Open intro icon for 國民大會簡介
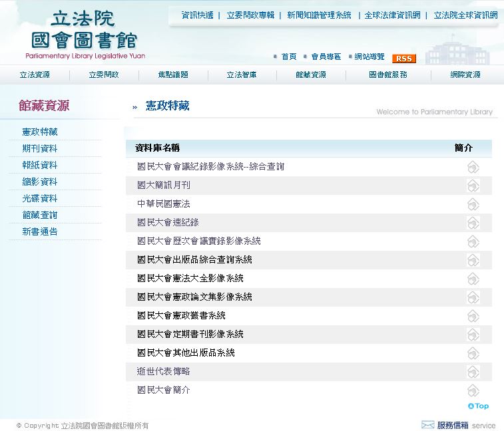 point(473,390)
